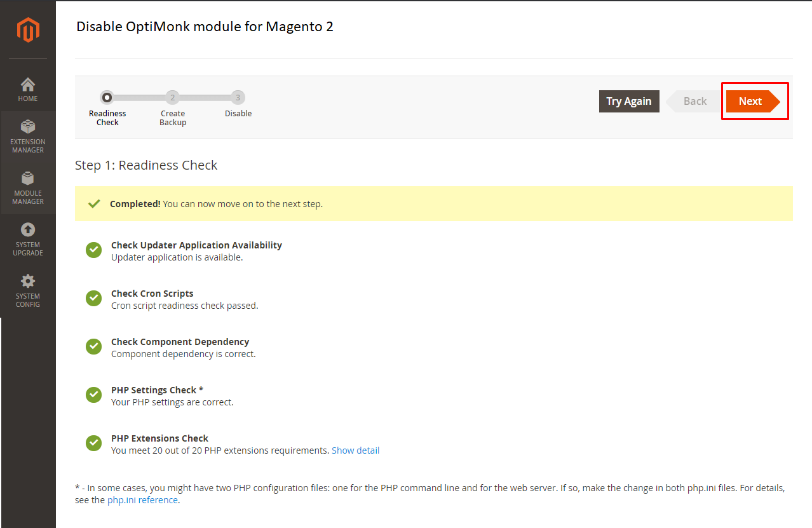Click the 'Disable OptiMonk module for Magento 2' title
The image size is (812, 528).
[205, 27]
